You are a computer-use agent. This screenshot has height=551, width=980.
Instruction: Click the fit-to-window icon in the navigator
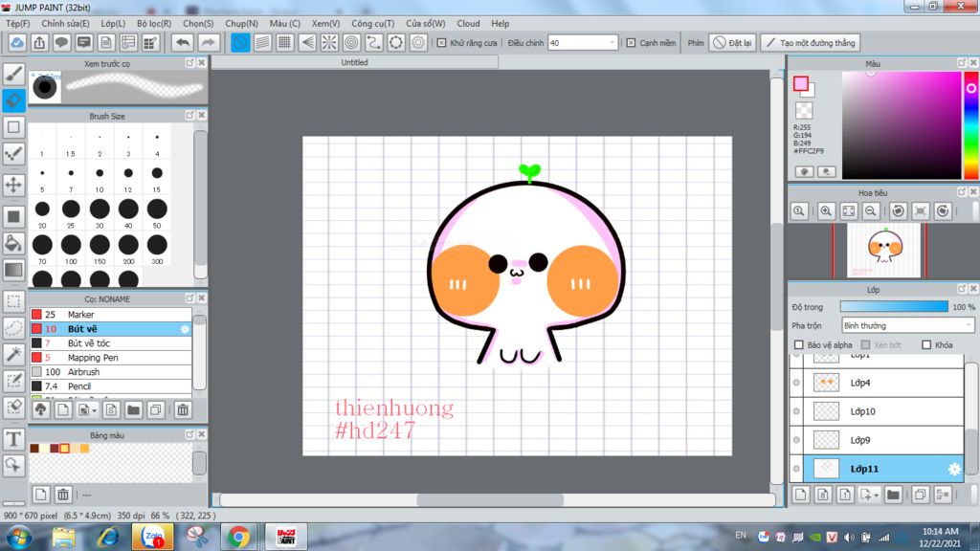click(848, 211)
